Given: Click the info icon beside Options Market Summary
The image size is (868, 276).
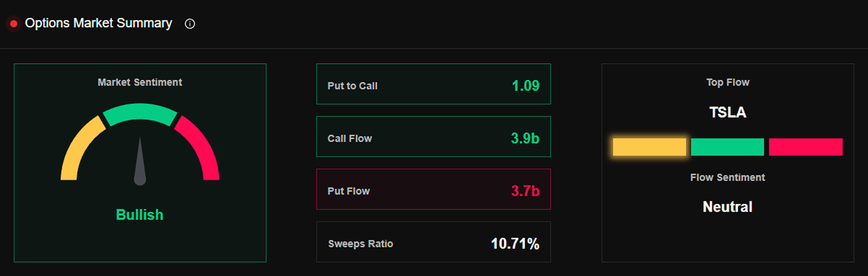Looking at the screenshot, I should [x=190, y=23].
